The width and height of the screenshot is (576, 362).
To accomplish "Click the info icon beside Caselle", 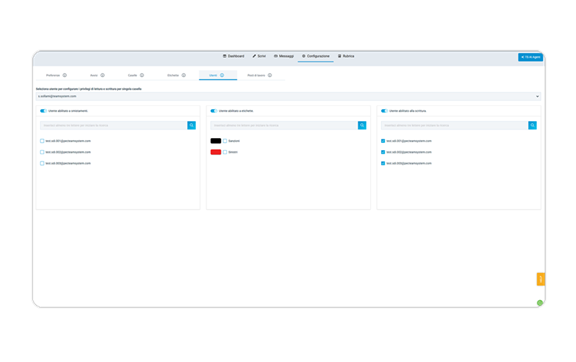I will (142, 75).
